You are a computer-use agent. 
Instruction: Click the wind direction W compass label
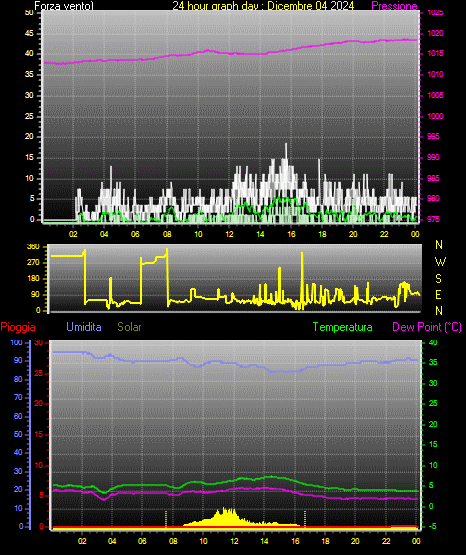[440, 262]
